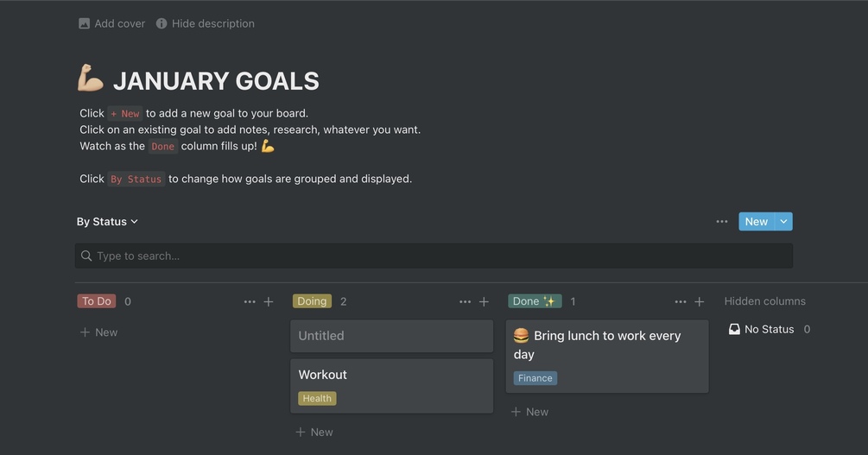The height and width of the screenshot is (455, 868).
Task: Click + New under the Doing column
Action: tap(314, 432)
